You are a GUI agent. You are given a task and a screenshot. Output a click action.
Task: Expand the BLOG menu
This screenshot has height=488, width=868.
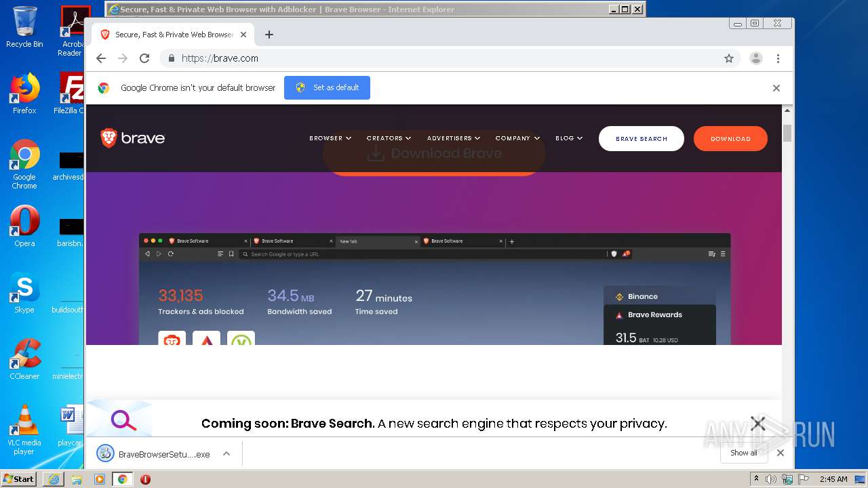click(x=569, y=138)
